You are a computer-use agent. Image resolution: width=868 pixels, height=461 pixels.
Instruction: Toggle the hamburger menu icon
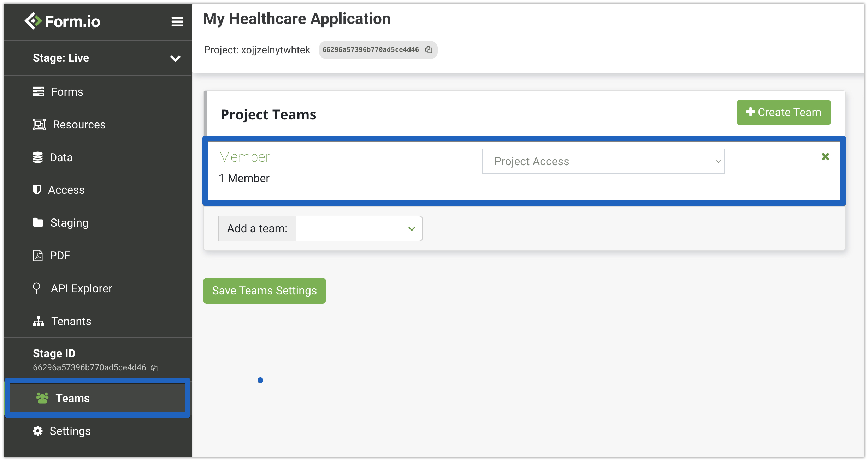coord(177,22)
